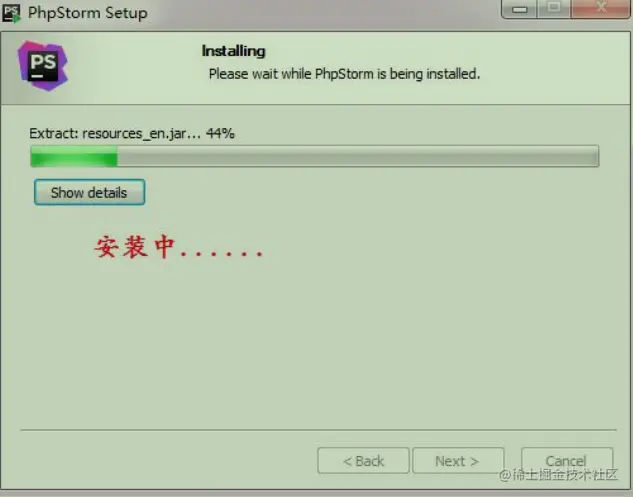Viewport: 633px width, 497px height.
Task: Click the disabled maximize window button
Action: 554,8
